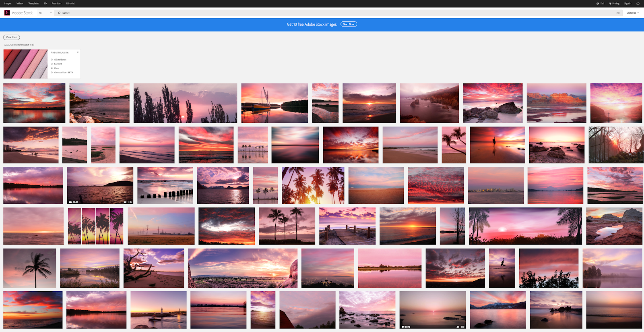Click the Sell upload cloud icon
The height and width of the screenshot is (332, 644).
point(598,3)
